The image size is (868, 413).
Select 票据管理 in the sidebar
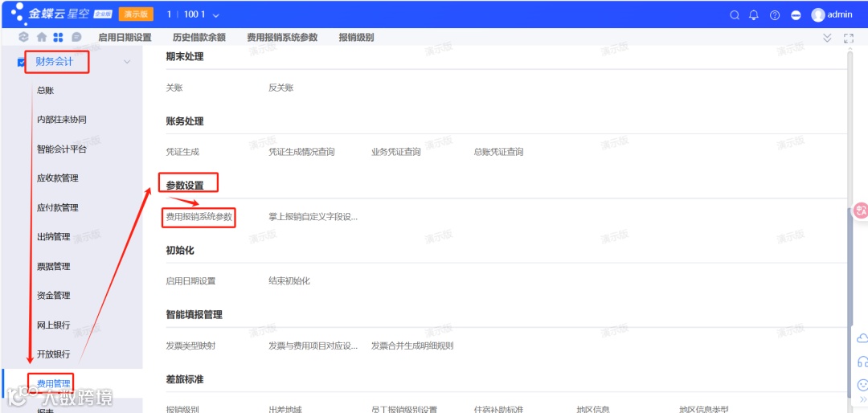(53, 266)
